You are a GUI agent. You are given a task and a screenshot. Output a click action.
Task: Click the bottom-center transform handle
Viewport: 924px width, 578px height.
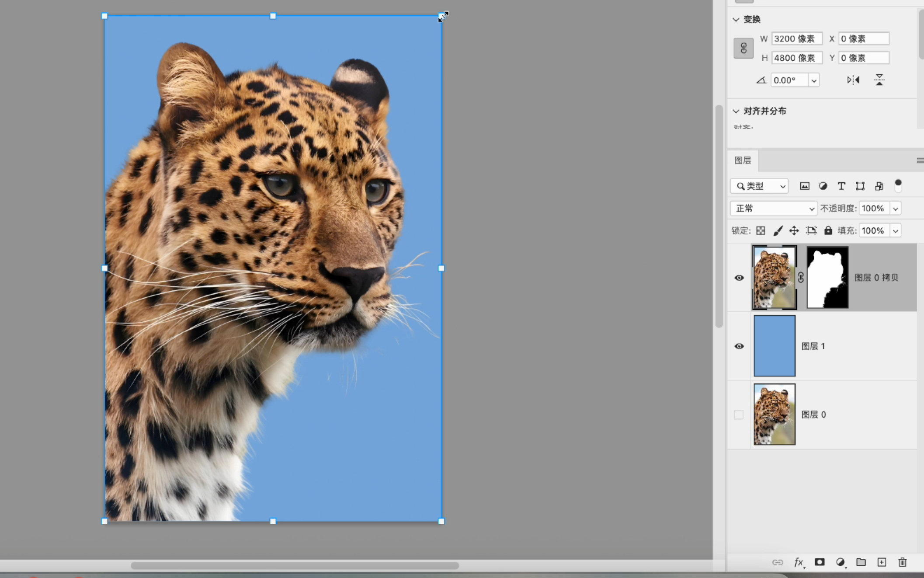coord(273,521)
